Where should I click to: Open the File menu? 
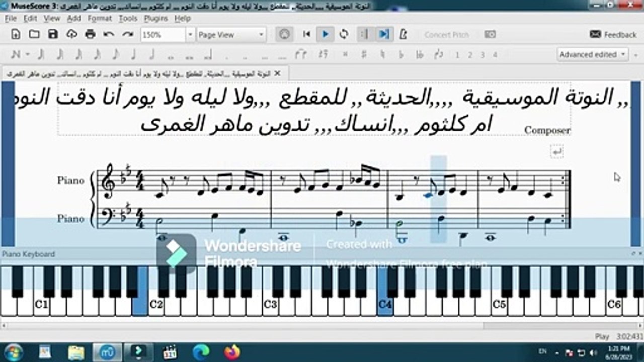[x=11, y=18]
